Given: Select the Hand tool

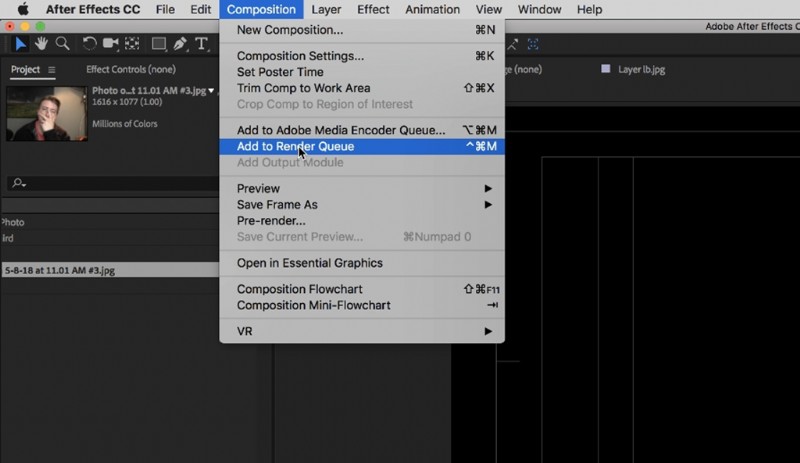Looking at the screenshot, I should 41,44.
